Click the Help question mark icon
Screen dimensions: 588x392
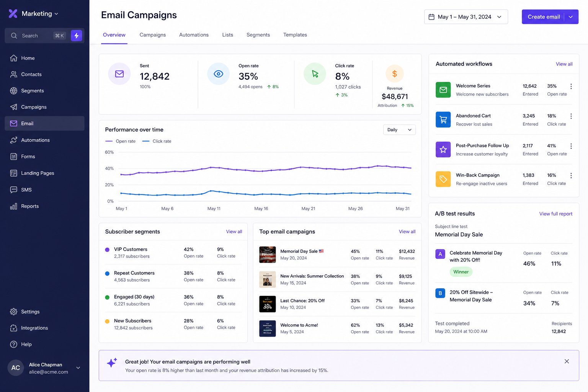13,344
